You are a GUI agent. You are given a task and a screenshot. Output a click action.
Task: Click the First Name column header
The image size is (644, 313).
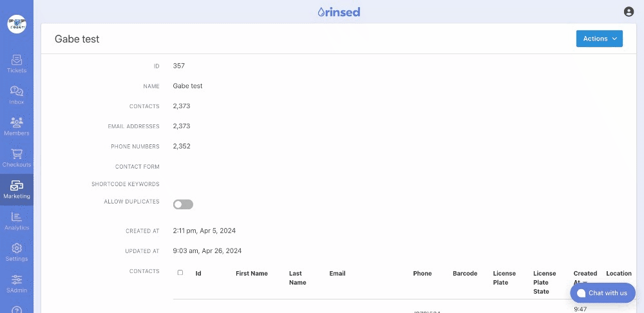(x=252, y=274)
